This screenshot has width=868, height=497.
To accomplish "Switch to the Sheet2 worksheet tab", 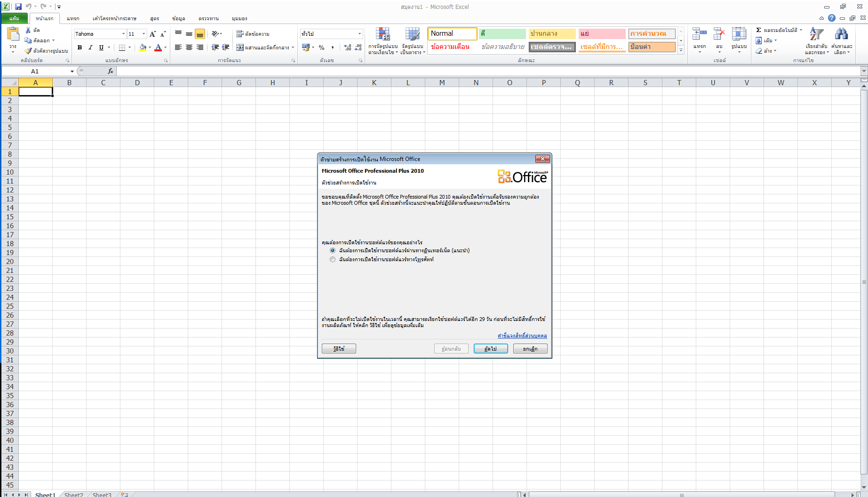I will pos(73,495).
